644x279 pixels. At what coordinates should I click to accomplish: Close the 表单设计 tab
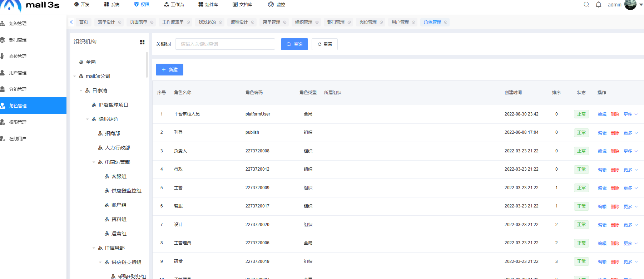[x=120, y=22]
